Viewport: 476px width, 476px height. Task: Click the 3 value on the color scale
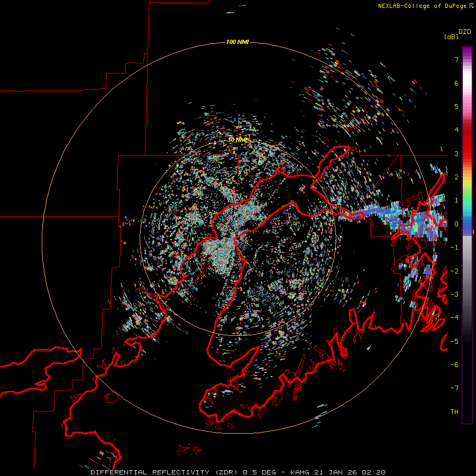456,153
